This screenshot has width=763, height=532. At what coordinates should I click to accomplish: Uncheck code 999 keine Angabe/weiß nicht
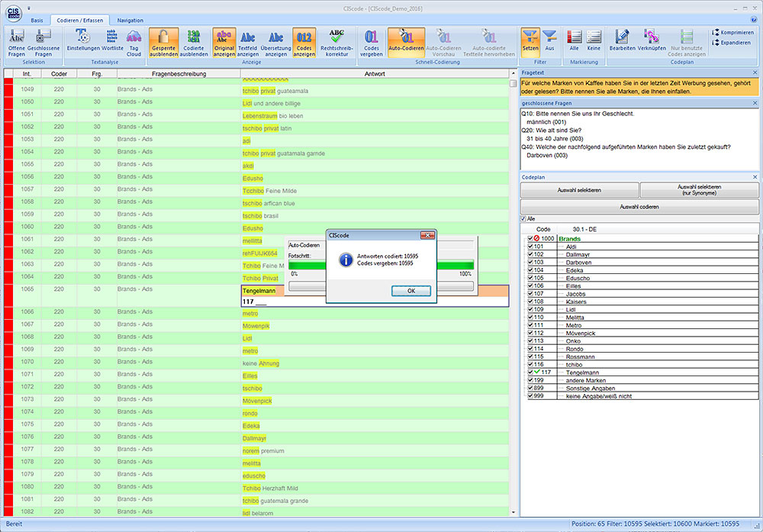[530, 396]
